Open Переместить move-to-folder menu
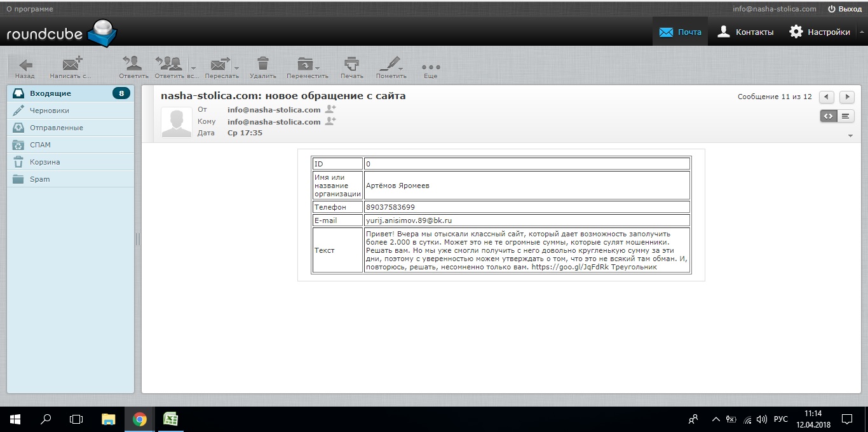 308,67
